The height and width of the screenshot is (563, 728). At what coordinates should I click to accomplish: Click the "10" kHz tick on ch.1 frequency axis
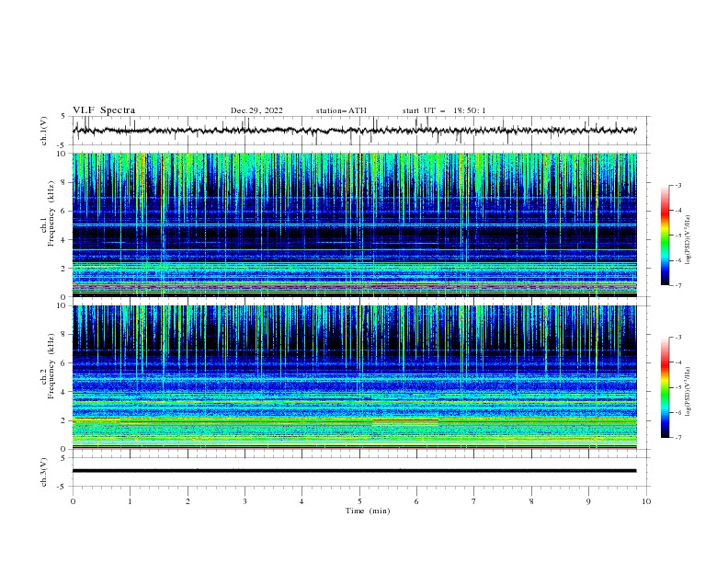pos(63,154)
